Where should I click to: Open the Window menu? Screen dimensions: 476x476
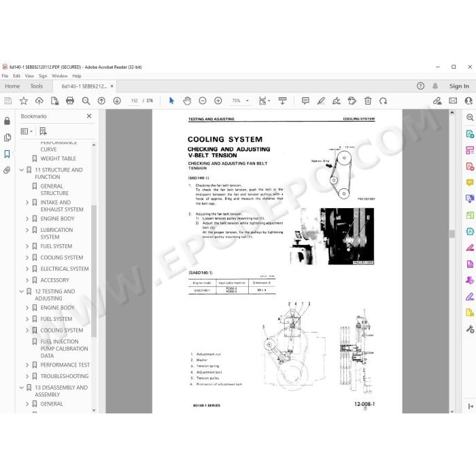60,76
